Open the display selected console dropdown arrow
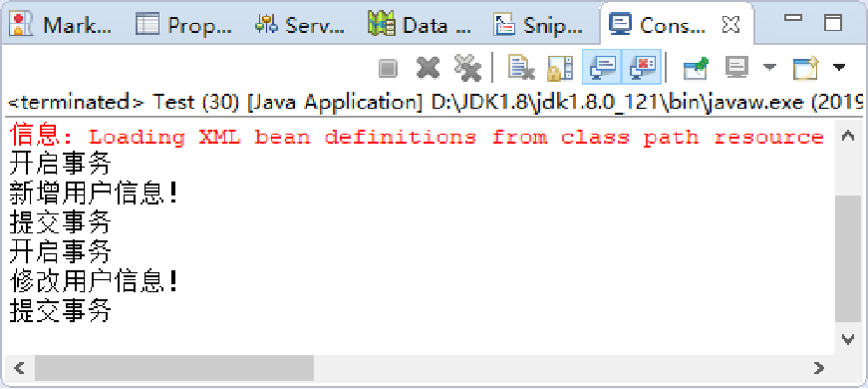The height and width of the screenshot is (389, 868). point(770,68)
